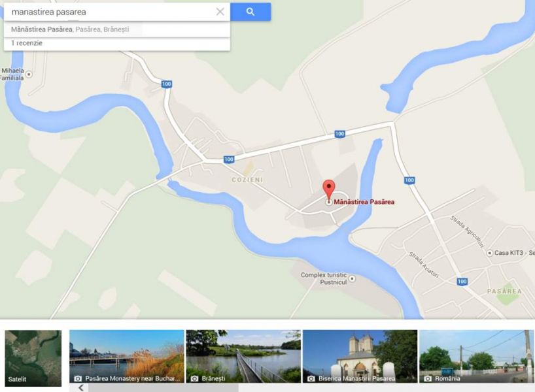Viewport: 535px width, 392px height.
Task: Click the Strada Aviatori street label
Action: pyautogui.click(x=424, y=265)
